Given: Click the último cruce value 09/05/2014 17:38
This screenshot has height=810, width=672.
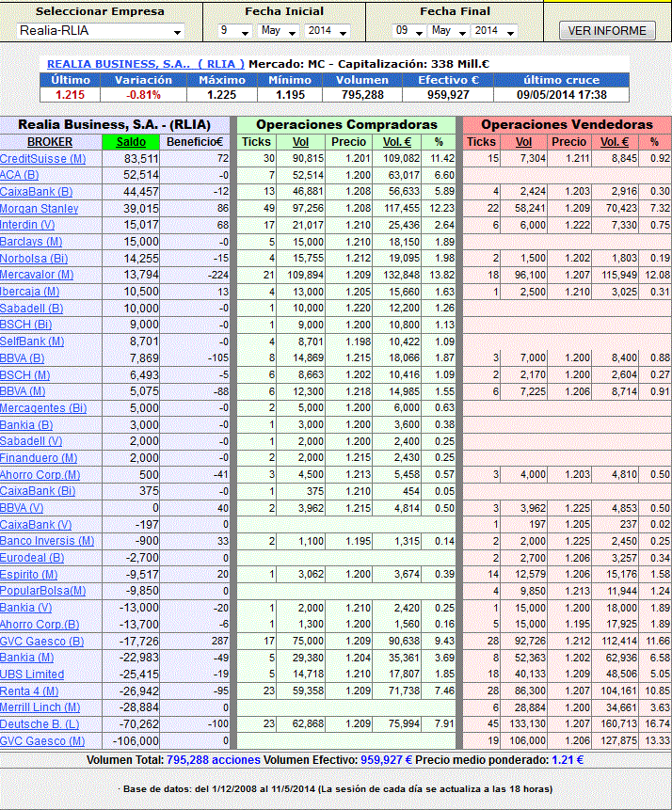Looking at the screenshot, I should (561, 95).
